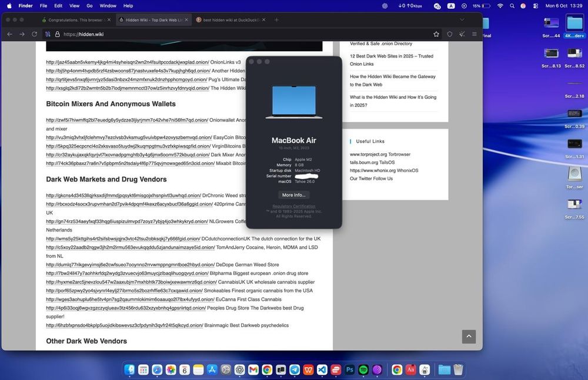588x380 pixels.
Task: Open Finder from the Dock
Action: pyautogui.click(x=130, y=370)
